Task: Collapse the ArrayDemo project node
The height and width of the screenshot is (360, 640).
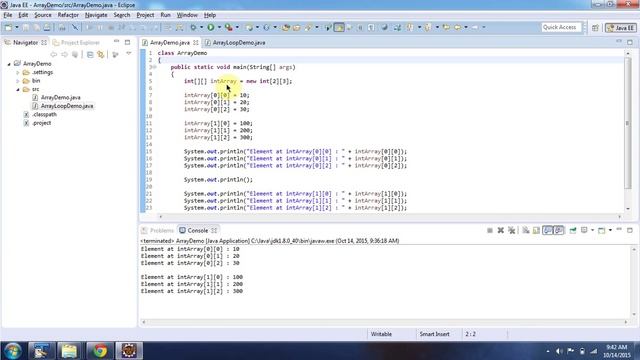Action: (x=9, y=64)
